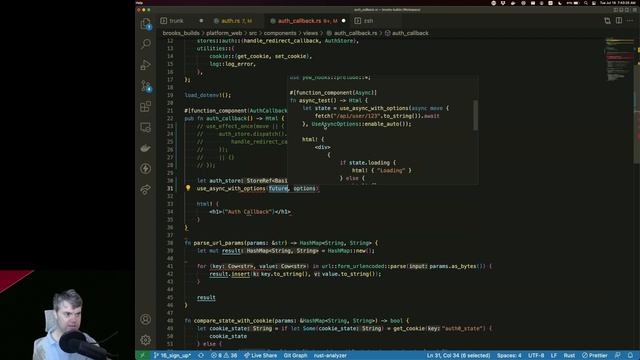Viewport: 640px width, 360px height.
Task: Click the Ln 31, Col 34 cursor position
Action: point(458,356)
